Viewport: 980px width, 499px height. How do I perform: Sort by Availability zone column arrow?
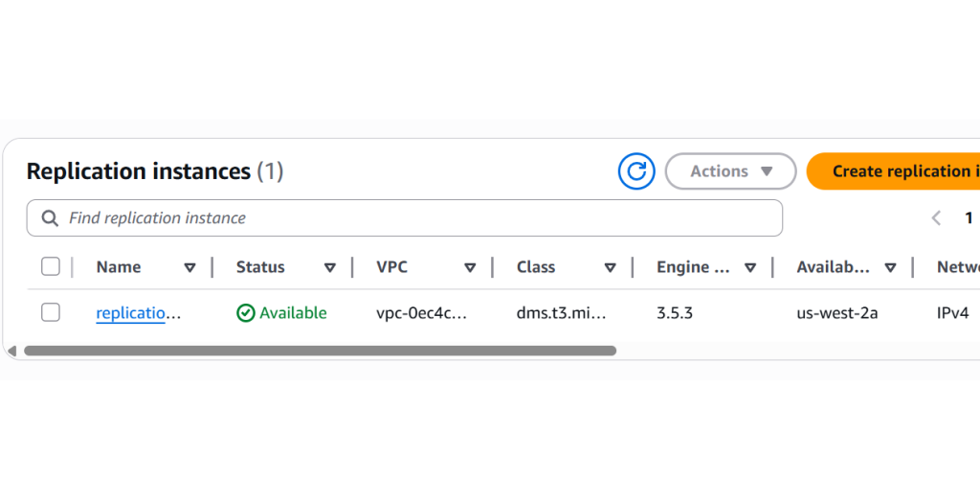click(890, 267)
